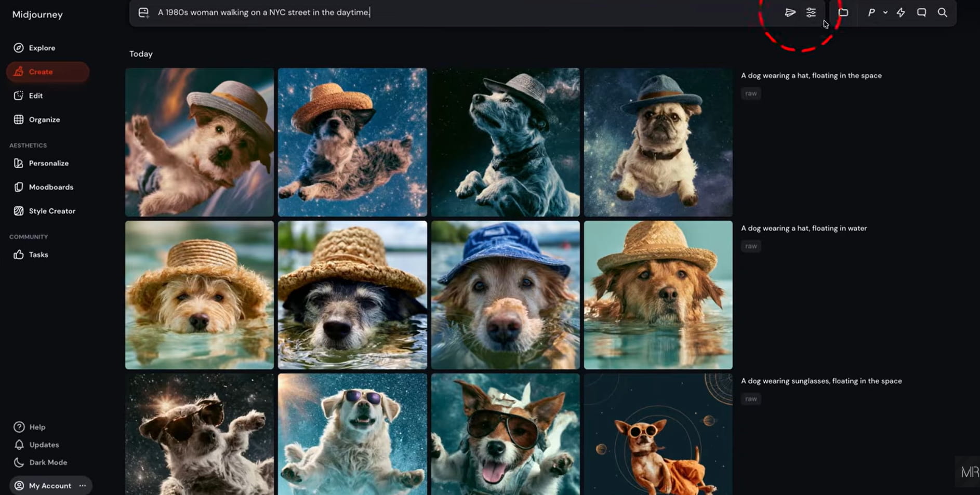The height and width of the screenshot is (495, 980).
Task: Open the pug in blue hat space image
Action: click(658, 142)
